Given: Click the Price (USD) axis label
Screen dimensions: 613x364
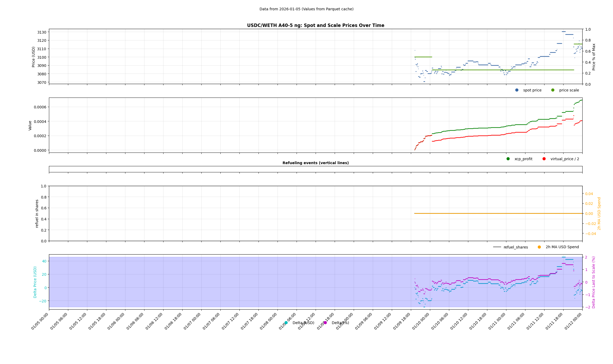Looking at the screenshot, I should (34, 57).
